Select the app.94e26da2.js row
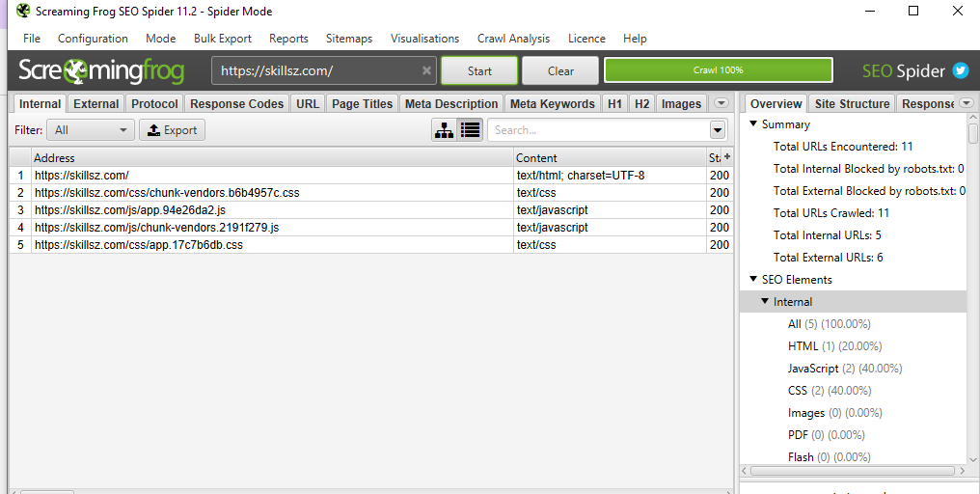Screen dimensions: 980x494 (370, 210)
